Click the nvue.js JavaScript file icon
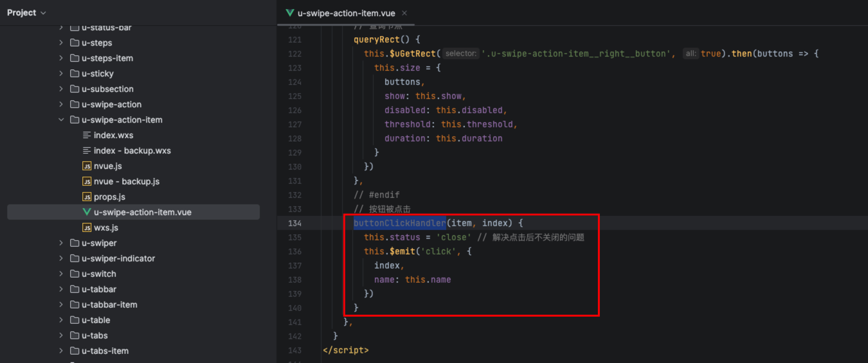 click(x=87, y=166)
